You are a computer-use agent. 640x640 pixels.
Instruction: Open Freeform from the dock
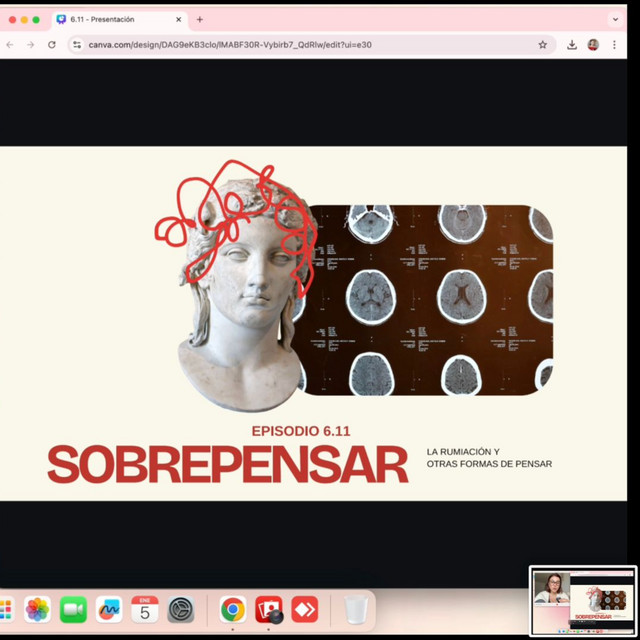(109, 609)
